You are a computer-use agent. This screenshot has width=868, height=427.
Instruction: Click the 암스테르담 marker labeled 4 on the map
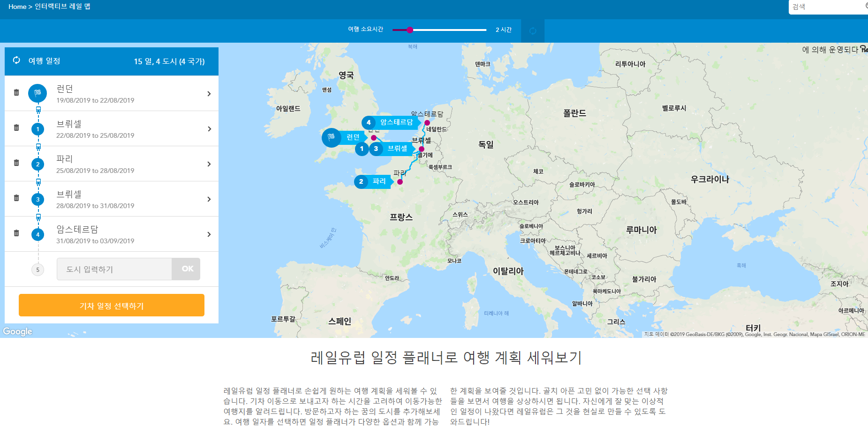[x=389, y=122]
